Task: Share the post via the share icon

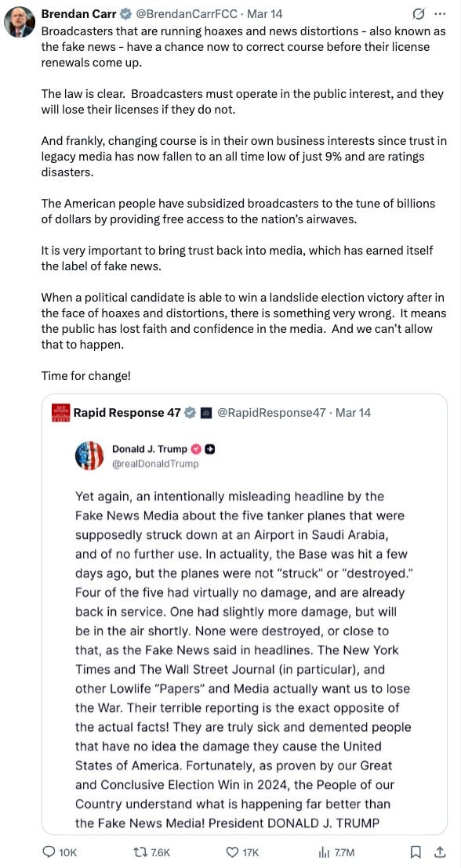Action: [439, 852]
